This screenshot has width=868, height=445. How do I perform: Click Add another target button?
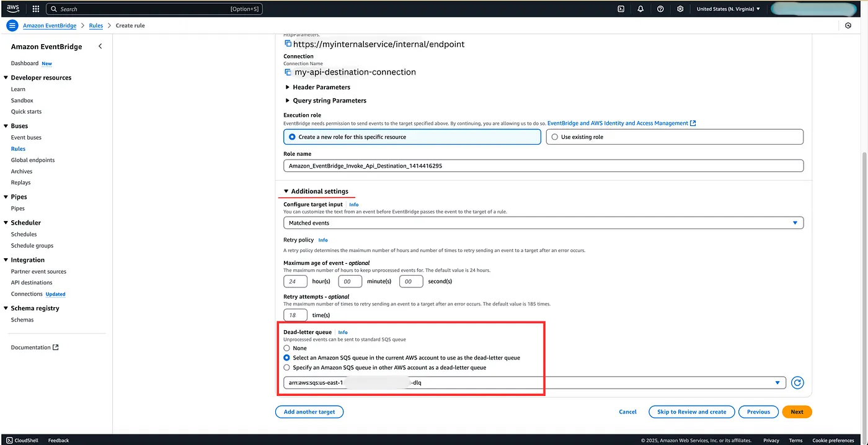coord(309,411)
